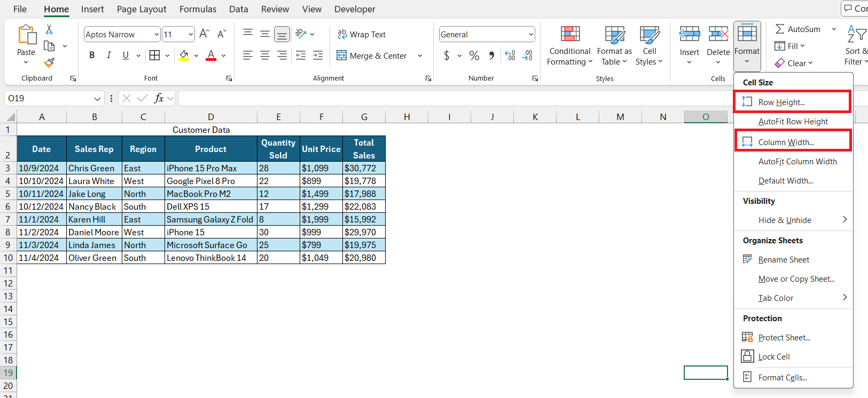
Task: Choose Row Height from Format menu
Action: click(x=793, y=102)
